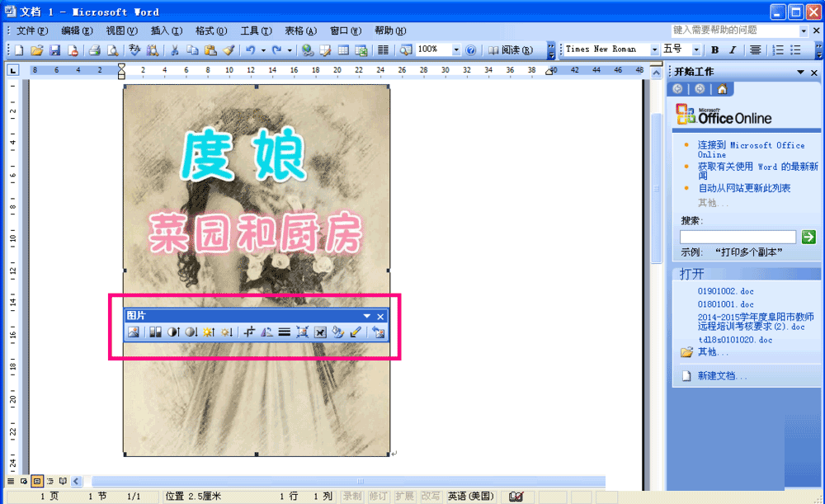Screen dimensions: 825x504
Task: Select the Crop tool in picture toolbar
Action: pos(249,332)
